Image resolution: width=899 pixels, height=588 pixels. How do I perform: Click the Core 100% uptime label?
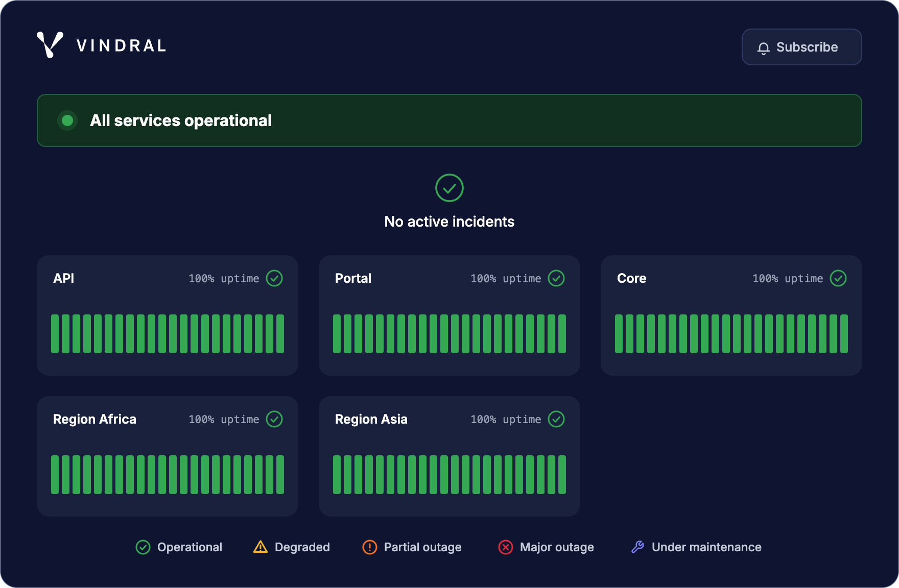[x=788, y=279]
